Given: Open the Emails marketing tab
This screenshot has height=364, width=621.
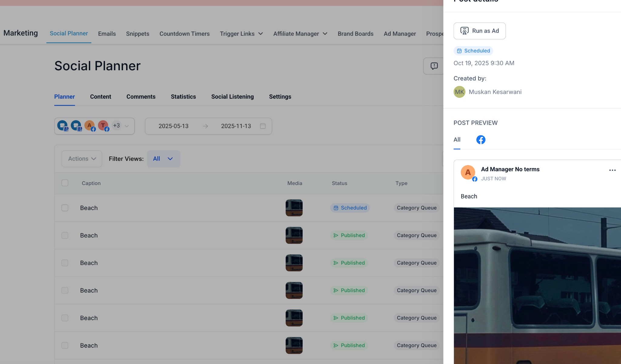Looking at the screenshot, I should [x=107, y=34].
